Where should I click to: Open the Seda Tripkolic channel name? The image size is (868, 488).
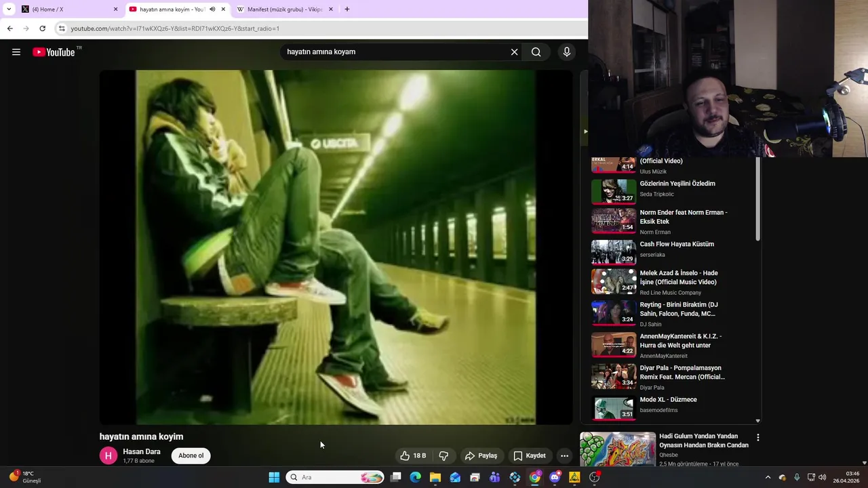(x=657, y=195)
